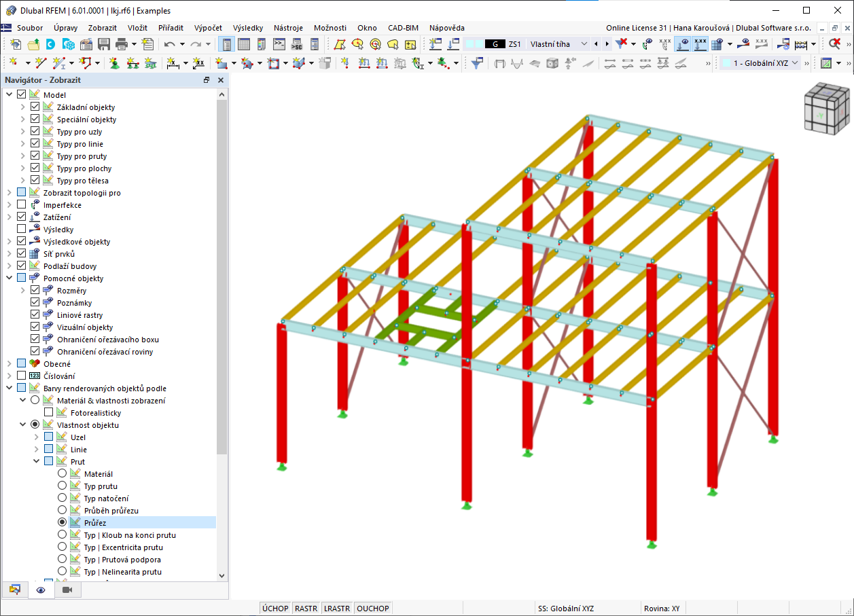The width and height of the screenshot is (854, 616).
Task: Expand the Uzel tree node
Action: click(36, 437)
